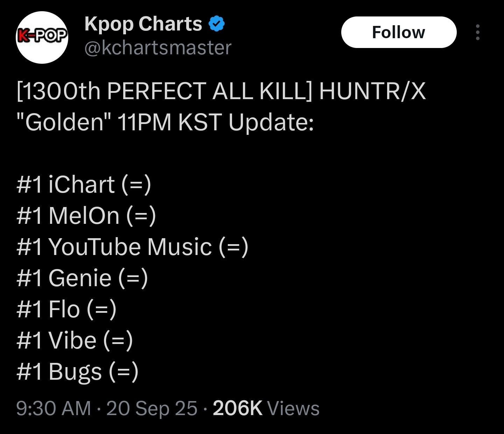504x434 pixels.
Task: Open the three-dot more options menu
Action: pos(477,32)
